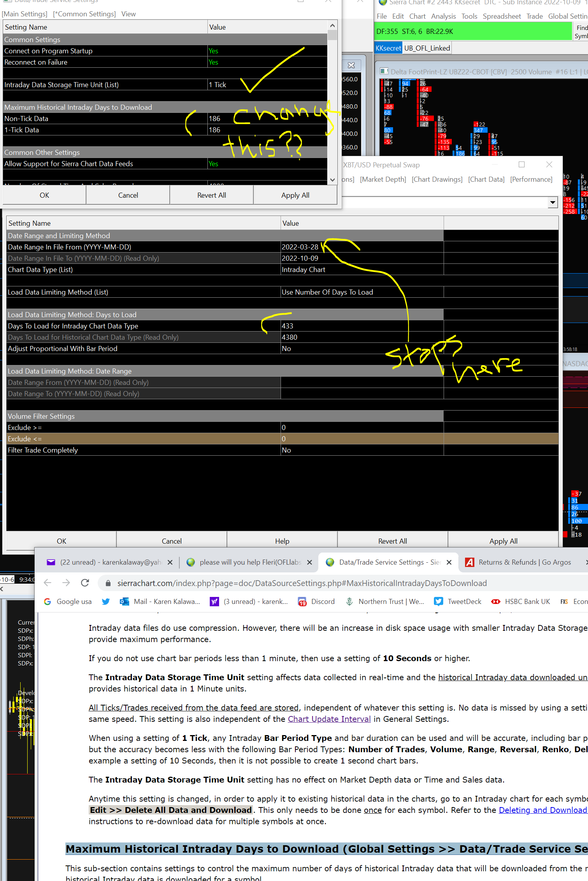Toggle Adjust Proportional With Bar Period

(362, 349)
